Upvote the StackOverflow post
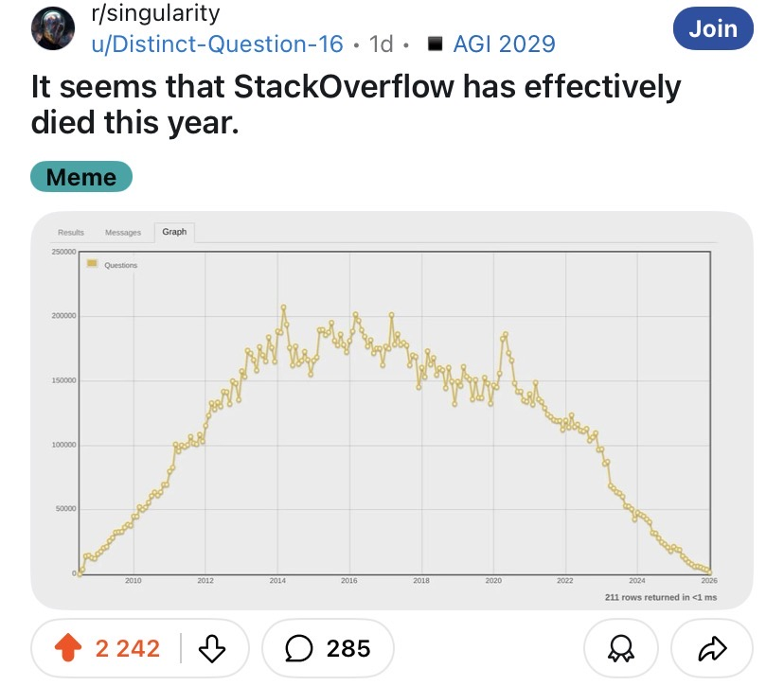This screenshot has width=784, height=686. (x=68, y=647)
